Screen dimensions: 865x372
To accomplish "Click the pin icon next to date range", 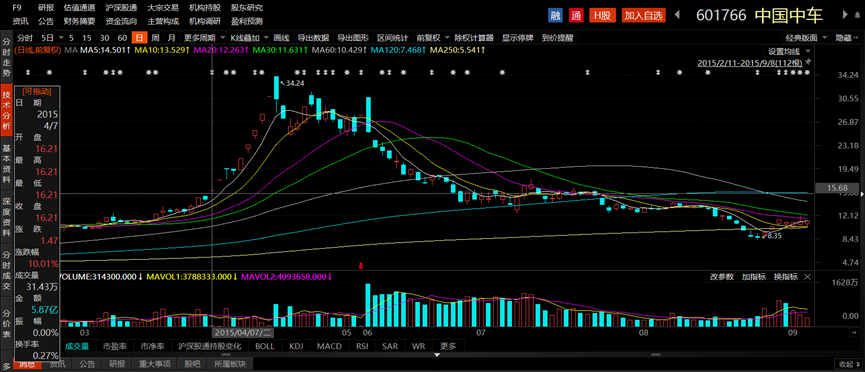I will 808,63.
